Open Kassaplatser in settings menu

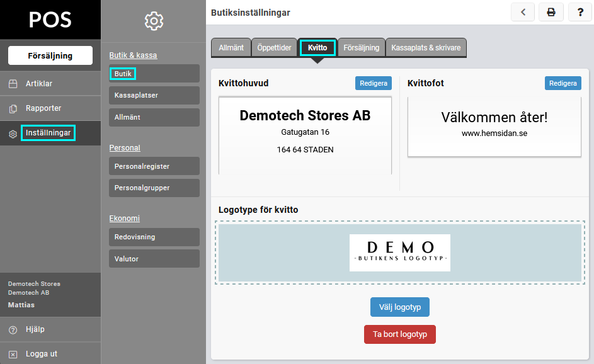154,95
